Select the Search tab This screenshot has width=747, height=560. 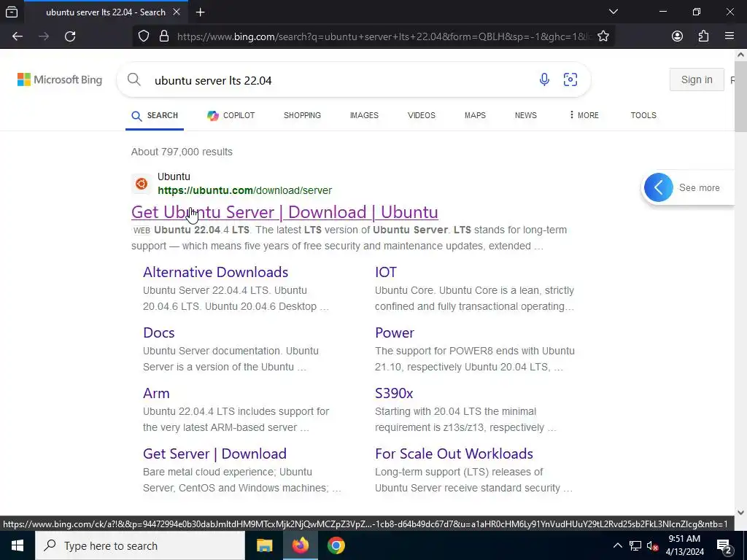pos(155,116)
